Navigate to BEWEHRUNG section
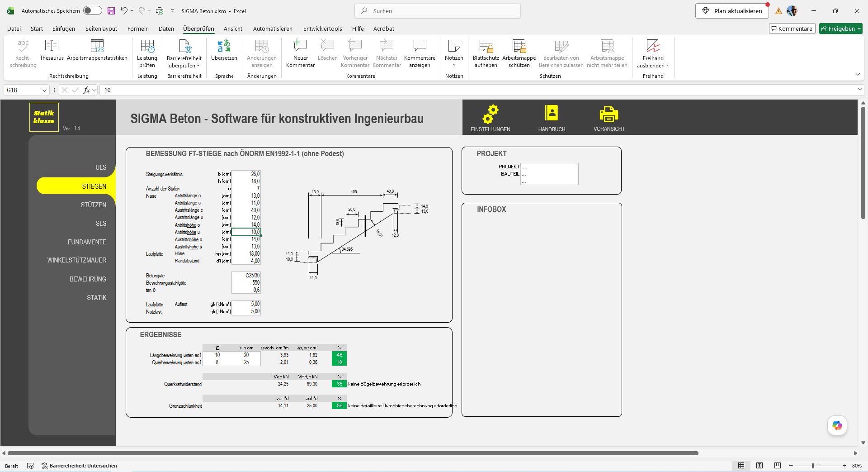Image resolution: width=868 pixels, height=472 pixels. 88,279
